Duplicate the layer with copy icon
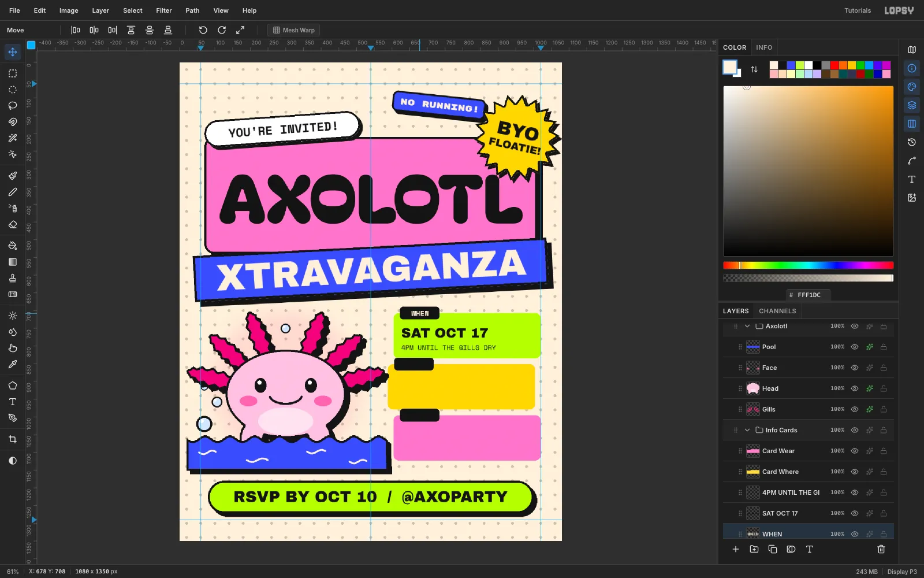 coord(773,549)
